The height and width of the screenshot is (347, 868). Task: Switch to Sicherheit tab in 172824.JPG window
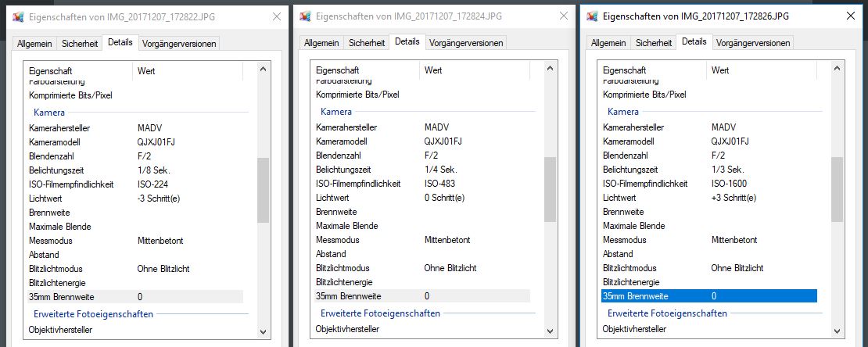(367, 43)
